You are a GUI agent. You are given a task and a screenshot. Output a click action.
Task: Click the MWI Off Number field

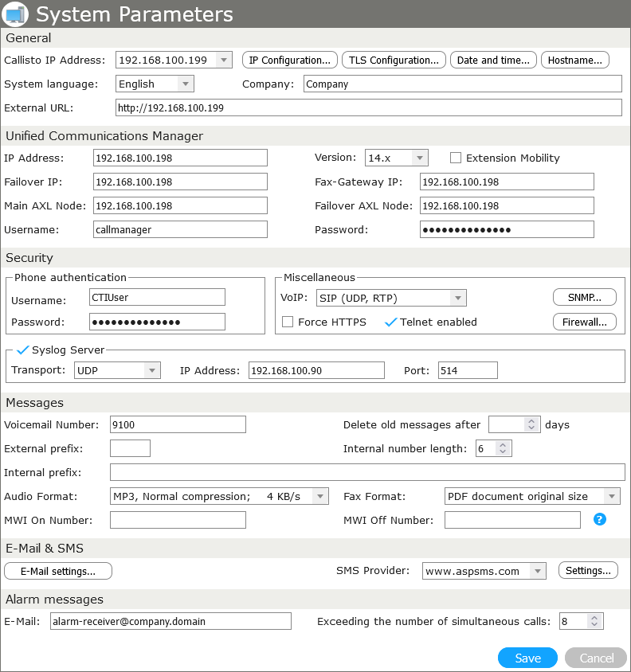coord(512,520)
